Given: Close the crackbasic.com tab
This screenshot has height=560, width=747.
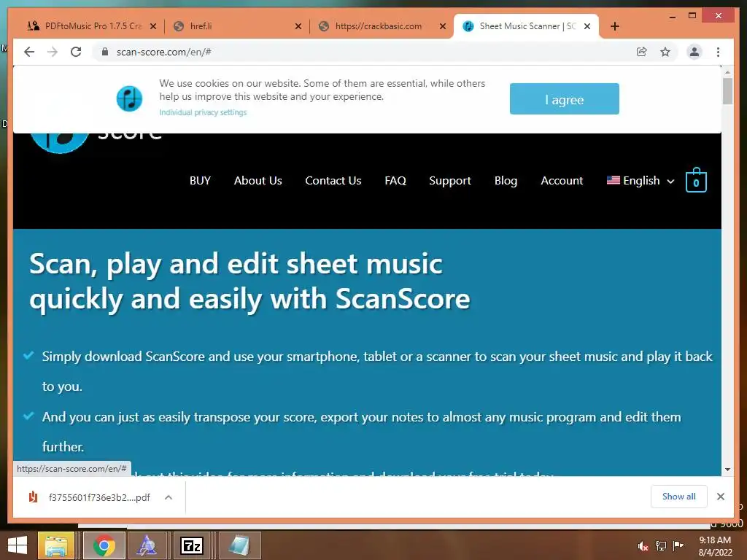Looking at the screenshot, I should [443, 26].
